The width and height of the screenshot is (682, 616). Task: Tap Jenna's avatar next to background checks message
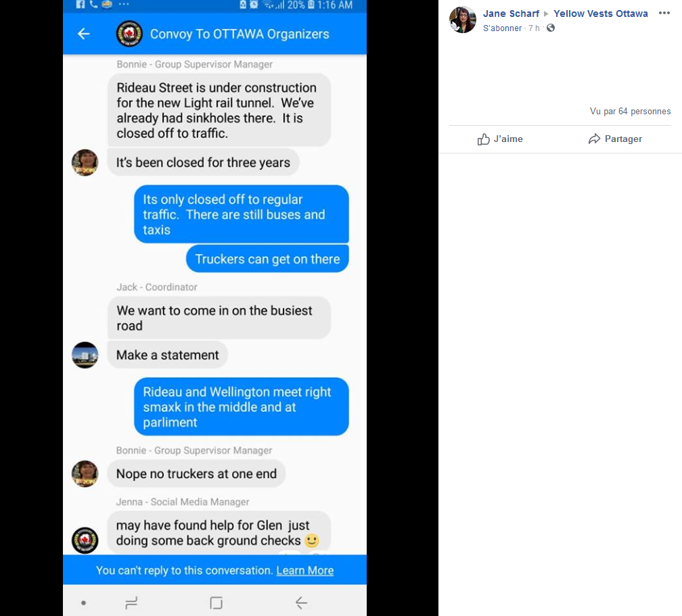85,540
